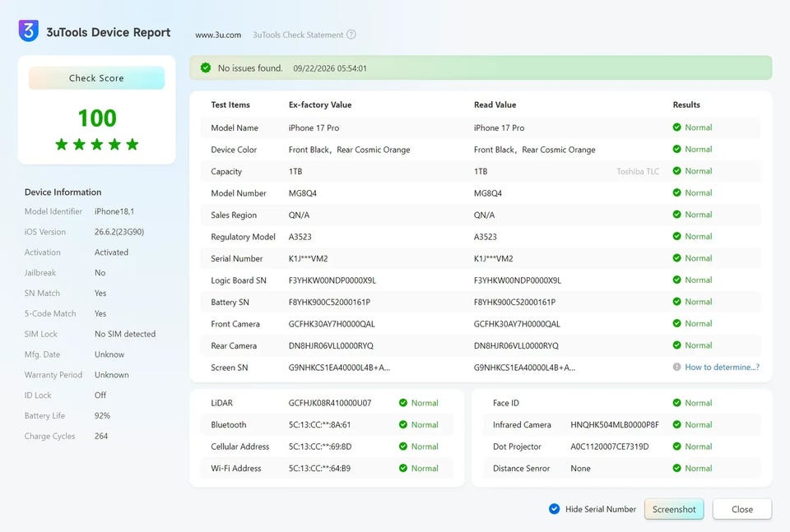This screenshot has width=790, height=532.
Task: Open the www.3u.com link
Action: (x=218, y=35)
